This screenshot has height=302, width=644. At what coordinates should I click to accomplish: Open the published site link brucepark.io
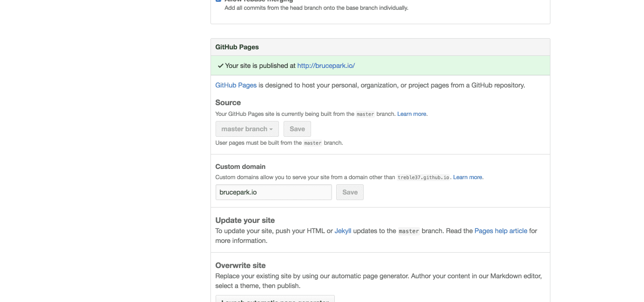[x=326, y=66]
